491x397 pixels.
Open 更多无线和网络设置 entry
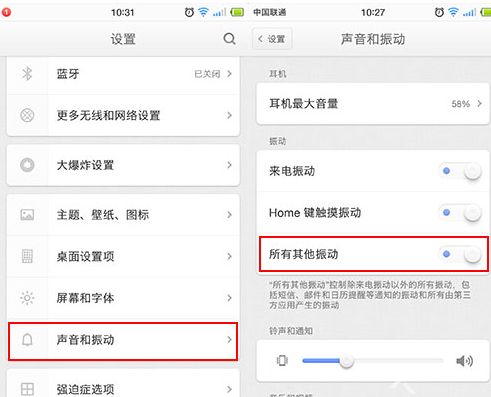tap(123, 115)
